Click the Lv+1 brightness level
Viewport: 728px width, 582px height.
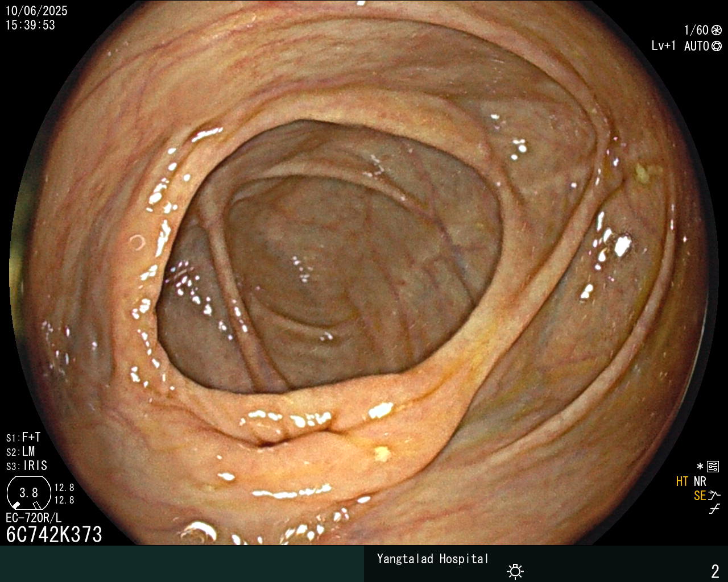coord(664,46)
